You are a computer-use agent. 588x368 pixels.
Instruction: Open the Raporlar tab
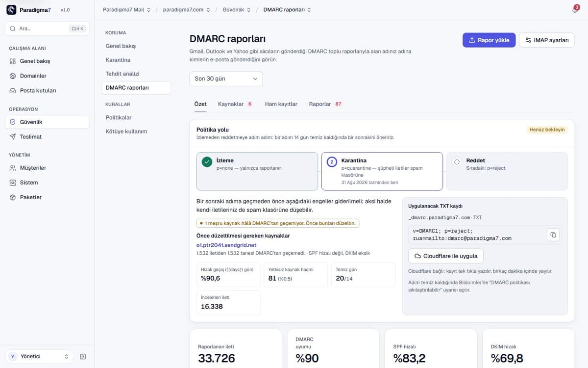326,104
